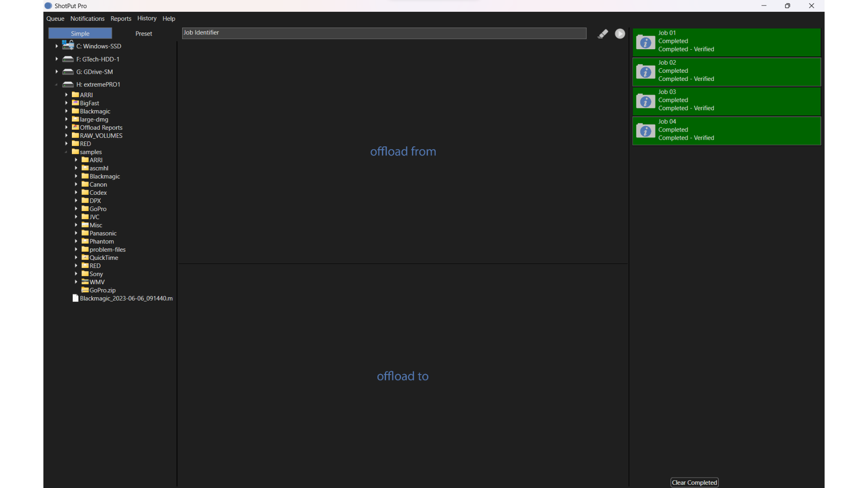This screenshot has height=488, width=868.
Task: Open the Notifications menu
Action: [x=87, y=19]
